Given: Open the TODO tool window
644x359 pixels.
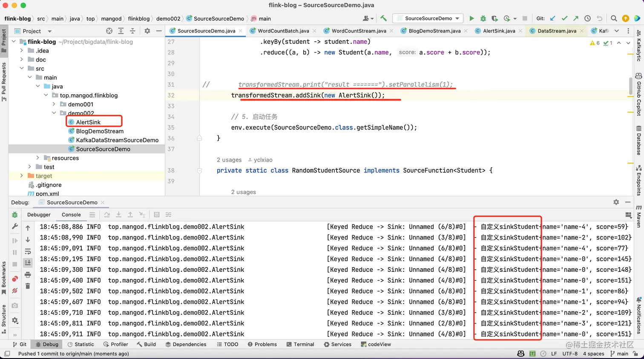Looking at the screenshot, I should click(227, 345).
